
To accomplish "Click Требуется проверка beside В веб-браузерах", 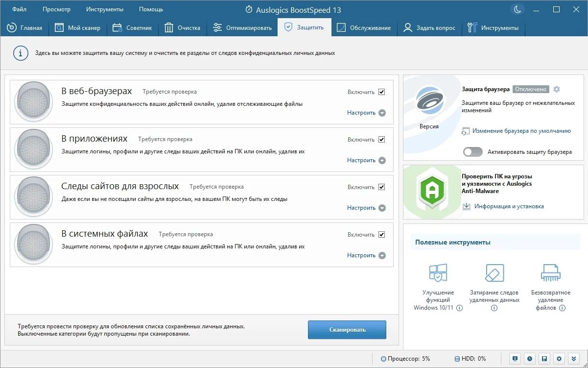I will click(x=169, y=92).
